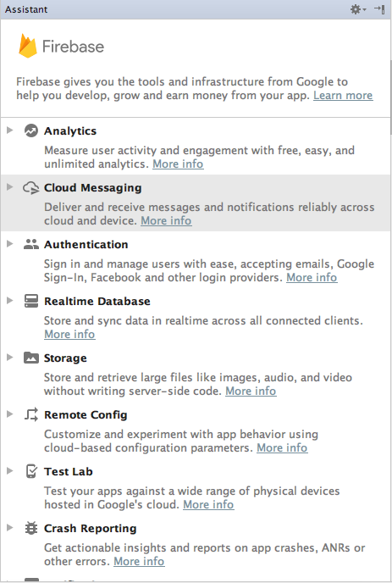392x583 pixels.
Task: Click the Firebase wordmark text
Action: pyautogui.click(x=73, y=47)
